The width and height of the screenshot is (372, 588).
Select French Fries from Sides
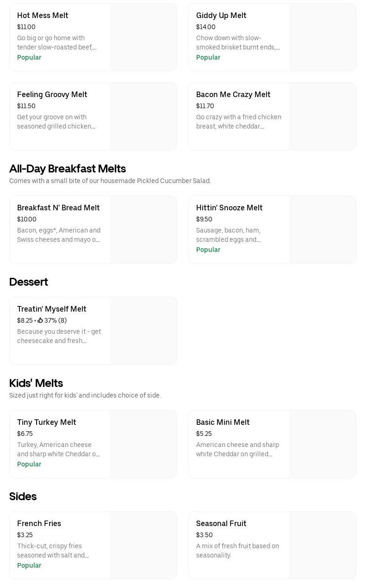point(39,523)
